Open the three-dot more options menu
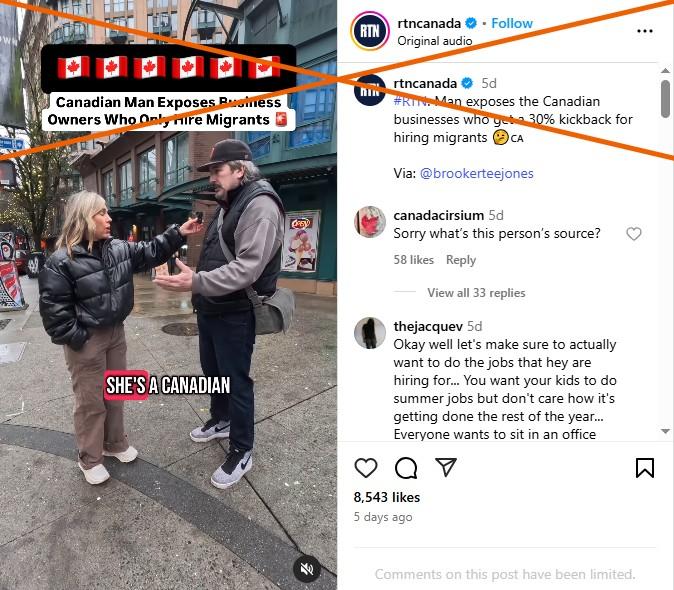674x590 pixels. click(645, 31)
